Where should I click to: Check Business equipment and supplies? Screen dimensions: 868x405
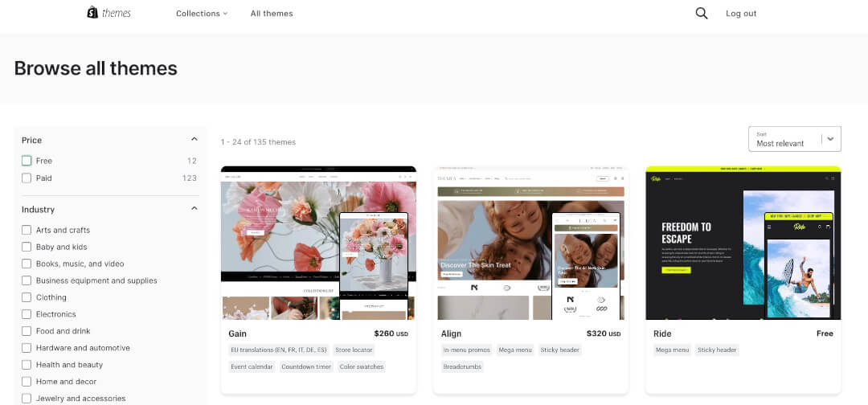[x=27, y=280]
